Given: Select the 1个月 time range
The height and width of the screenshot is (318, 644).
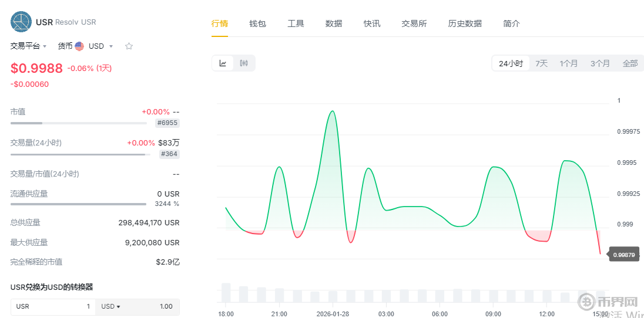Looking at the screenshot, I should point(568,63).
